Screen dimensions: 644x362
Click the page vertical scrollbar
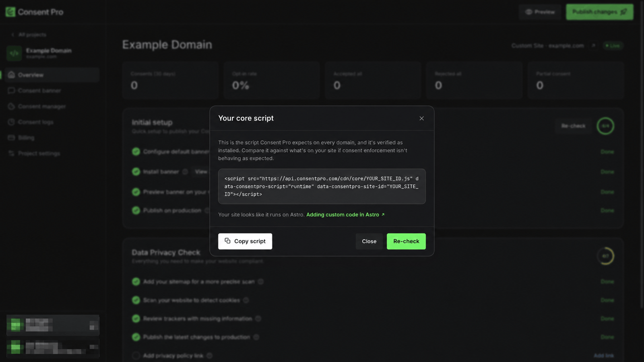[642, 155]
